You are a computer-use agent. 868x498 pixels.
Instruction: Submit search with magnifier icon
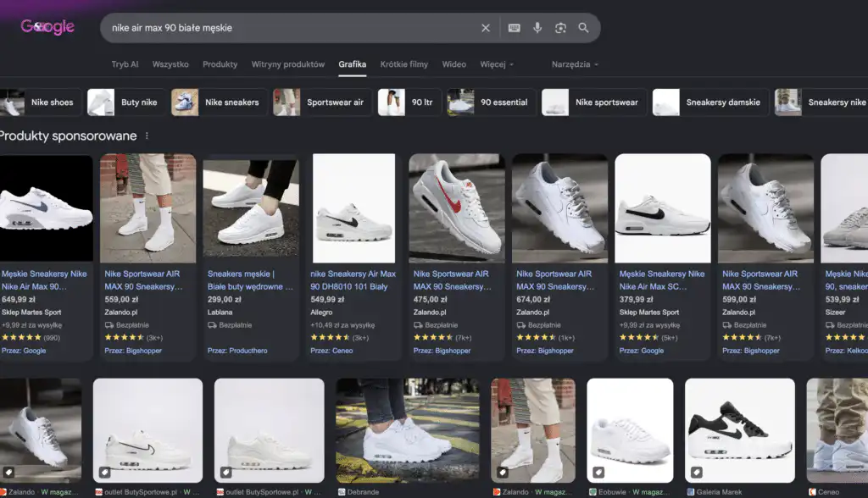[x=583, y=28]
